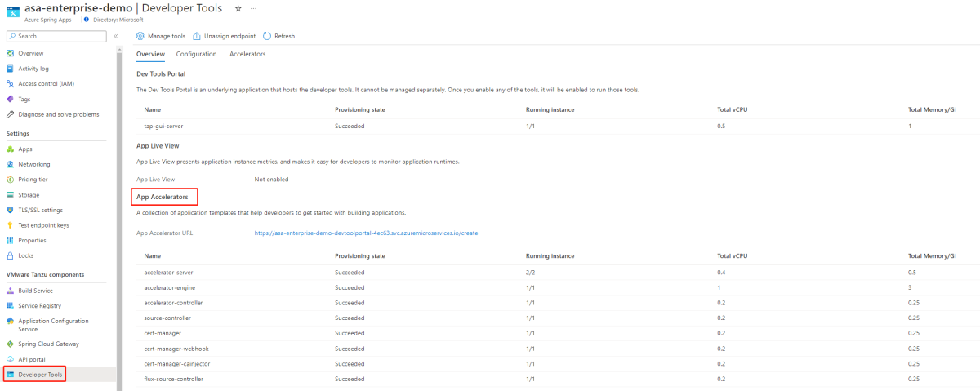This screenshot has width=980, height=391.
Task: Favorite the page with the star icon
Action: [238, 7]
